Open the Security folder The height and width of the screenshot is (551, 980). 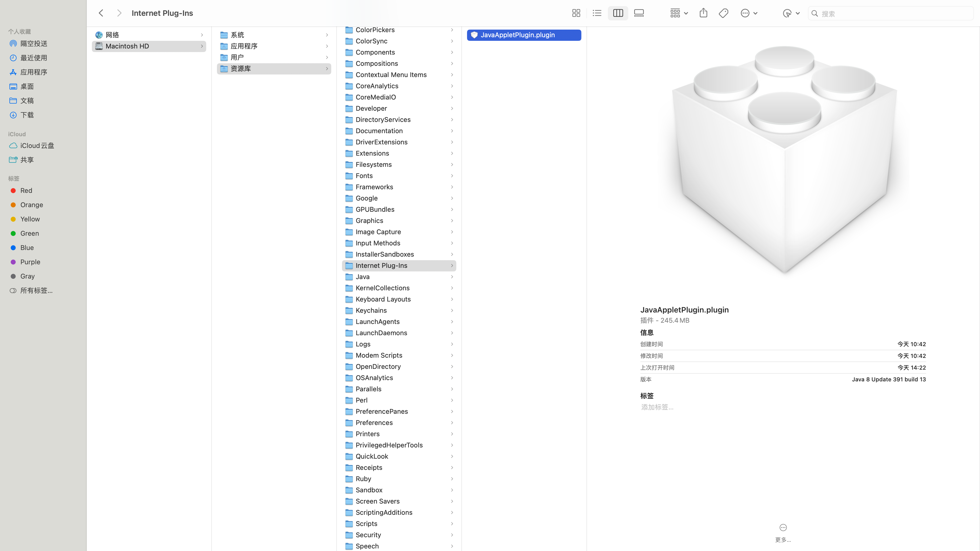point(399,535)
